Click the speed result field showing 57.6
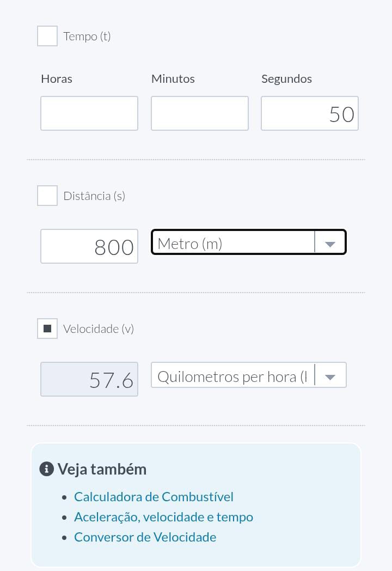Image resolution: width=392 pixels, height=571 pixels. coord(89,379)
